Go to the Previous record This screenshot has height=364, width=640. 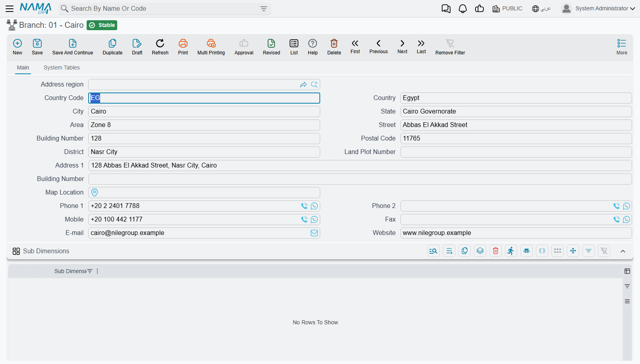pyautogui.click(x=379, y=46)
